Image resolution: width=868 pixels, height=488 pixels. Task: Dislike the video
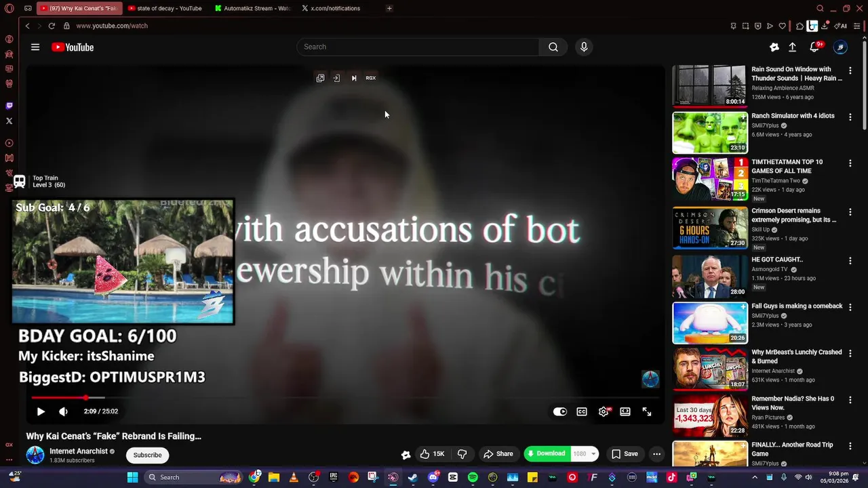[462, 454]
